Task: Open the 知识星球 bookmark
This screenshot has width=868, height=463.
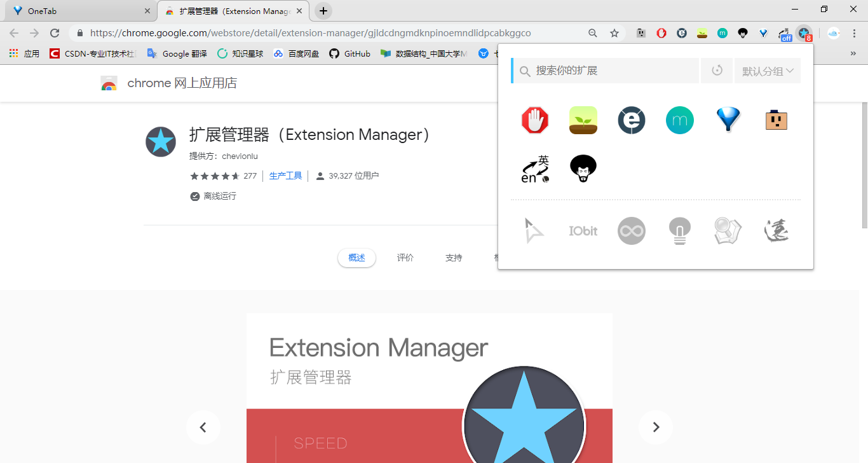Action: [240, 53]
